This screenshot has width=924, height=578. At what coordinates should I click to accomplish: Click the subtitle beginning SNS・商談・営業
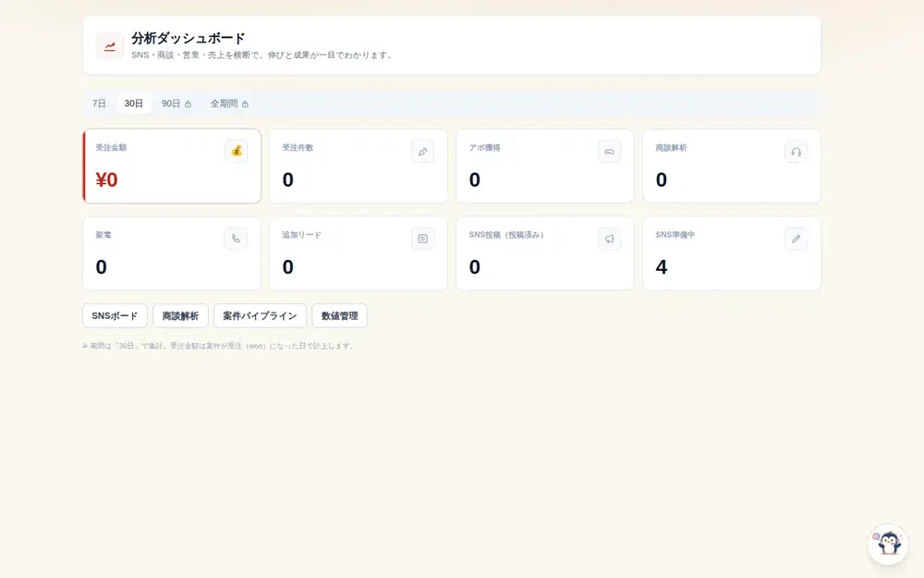pos(263,55)
